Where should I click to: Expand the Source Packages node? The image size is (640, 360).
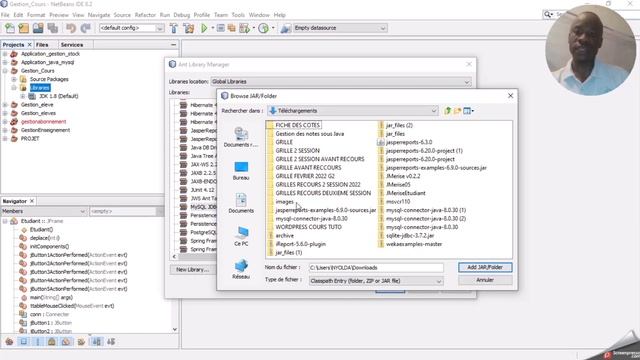14,79
